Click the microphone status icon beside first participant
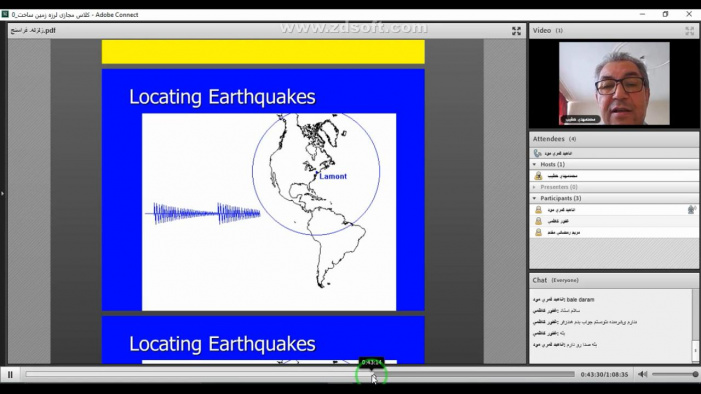701x394 pixels. coord(691,209)
